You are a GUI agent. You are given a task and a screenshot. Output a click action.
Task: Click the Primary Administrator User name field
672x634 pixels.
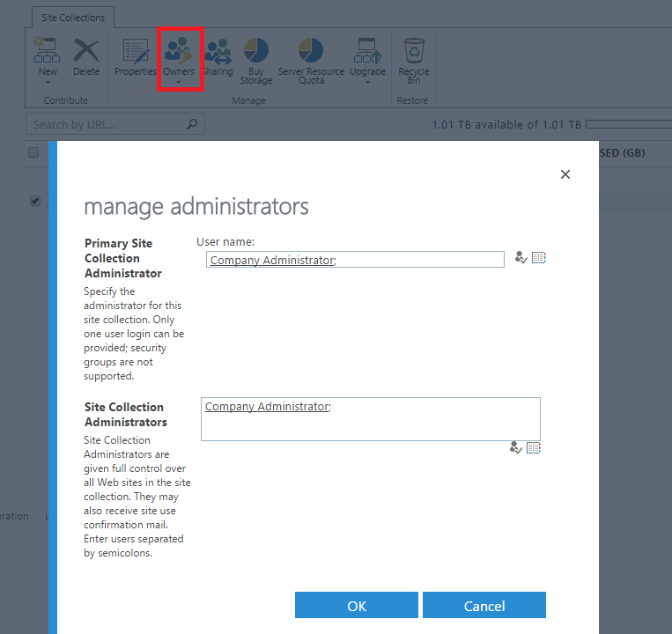tap(355, 260)
